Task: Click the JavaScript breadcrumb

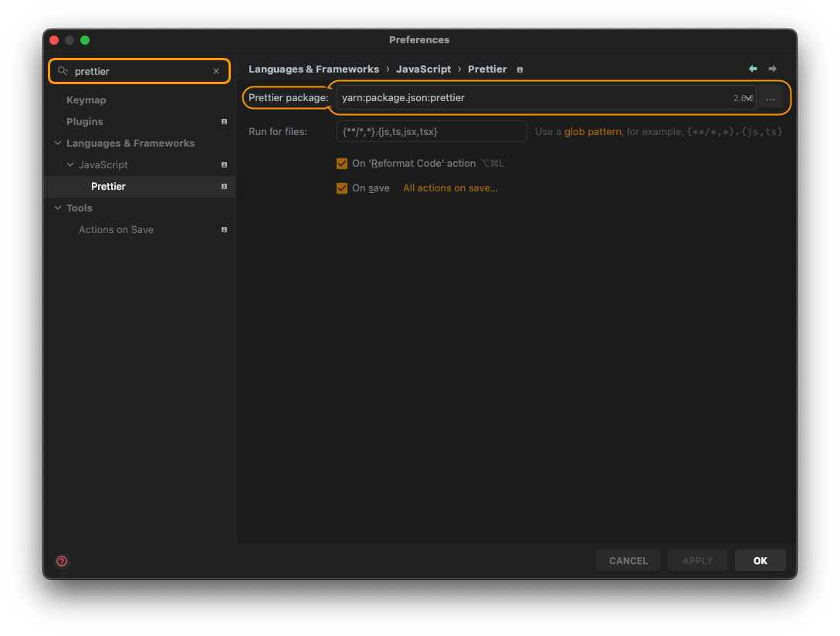Action: click(x=423, y=69)
